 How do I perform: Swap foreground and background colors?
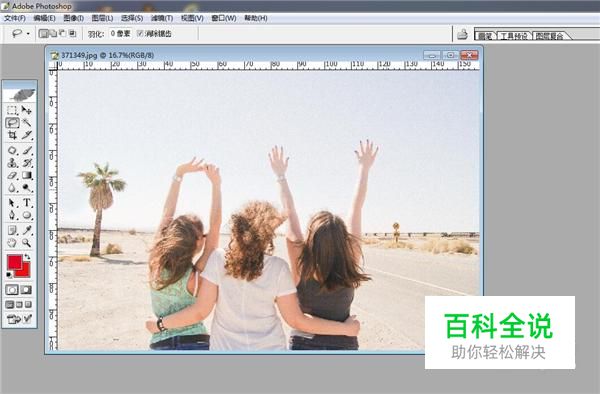[27, 257]
